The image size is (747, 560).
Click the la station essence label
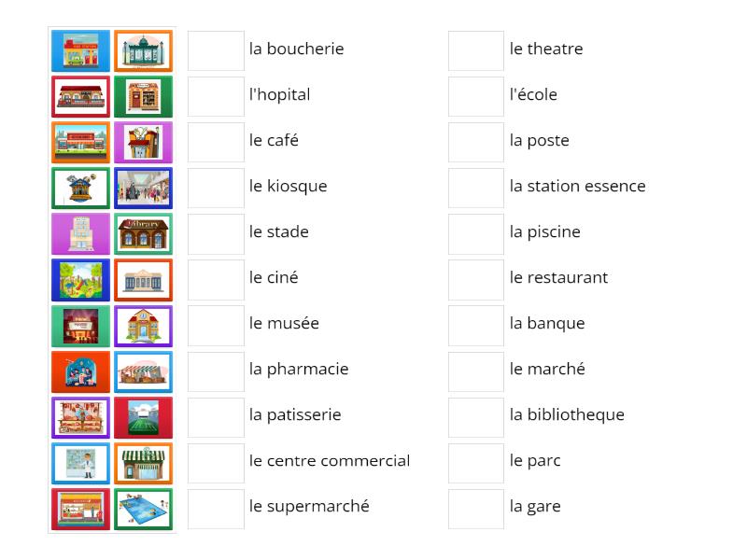click(x=576, y=186)
